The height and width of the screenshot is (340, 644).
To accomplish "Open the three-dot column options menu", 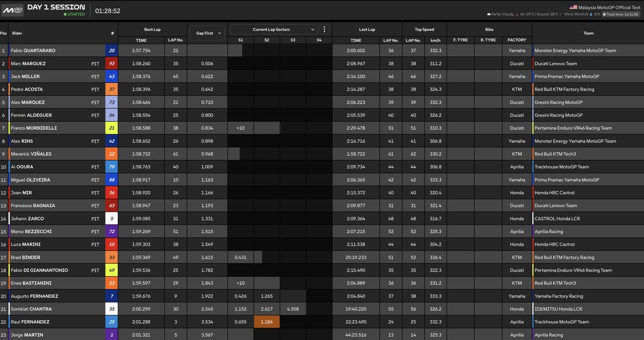I will (324, 29).
